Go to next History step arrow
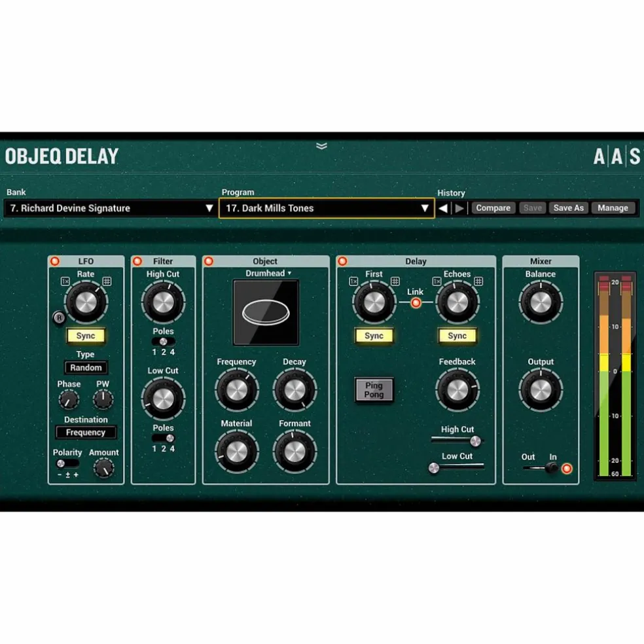This screenshot has height=644, width=644. tap(459, 208)
